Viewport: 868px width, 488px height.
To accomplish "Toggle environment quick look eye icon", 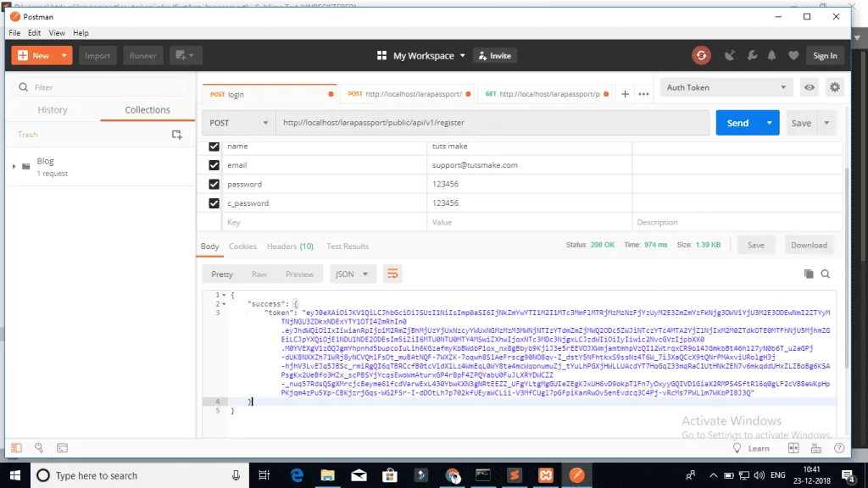I will coord(810,87).
